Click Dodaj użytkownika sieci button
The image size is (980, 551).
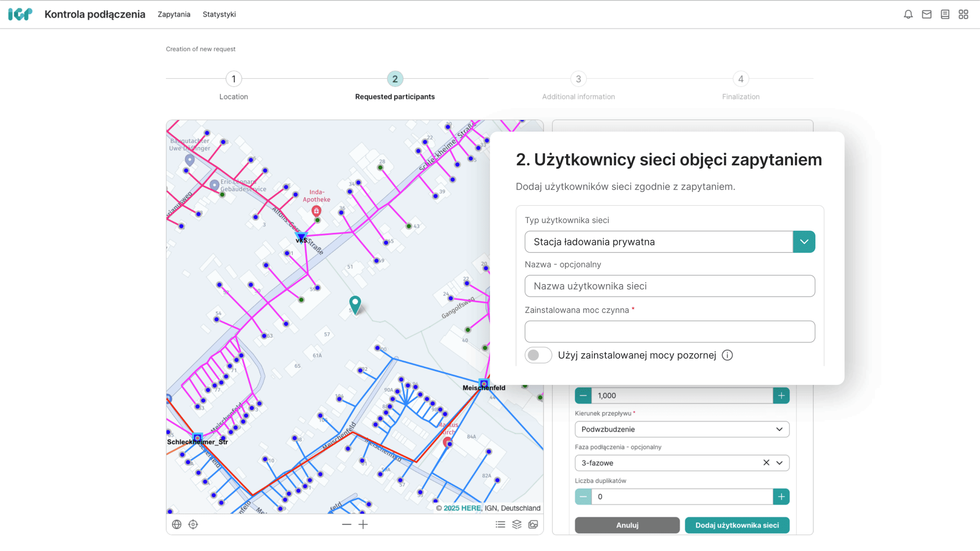(737, 525)
